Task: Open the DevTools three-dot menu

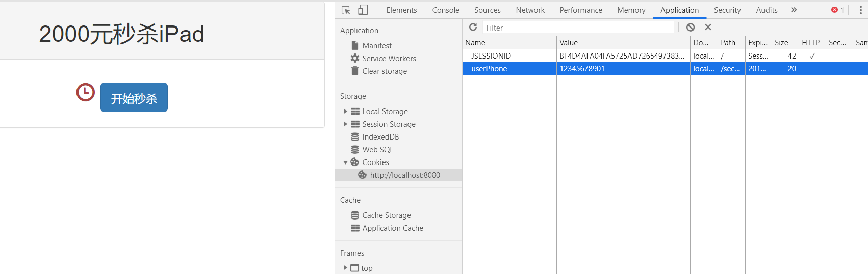Action: pos(861,10)
